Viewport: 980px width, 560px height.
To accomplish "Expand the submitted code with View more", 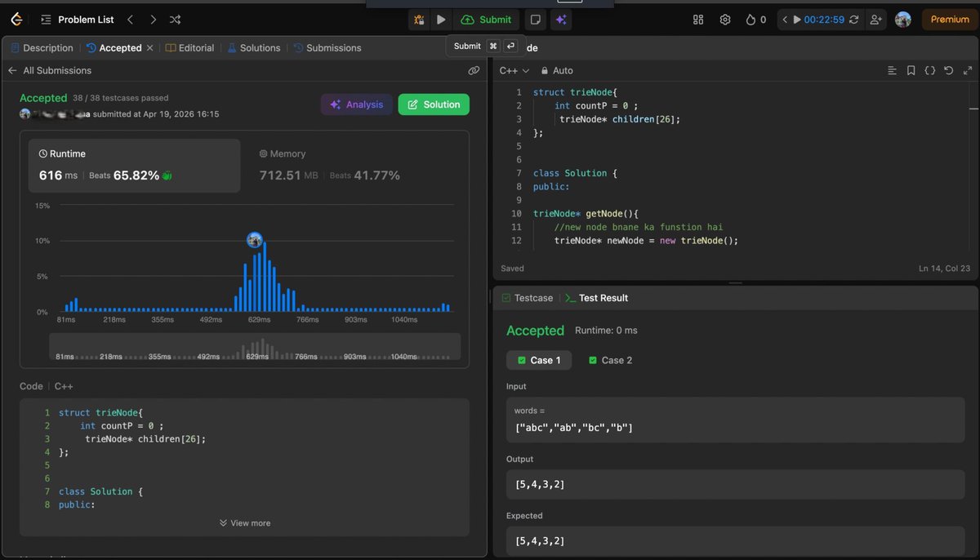I will click(245, 523).
